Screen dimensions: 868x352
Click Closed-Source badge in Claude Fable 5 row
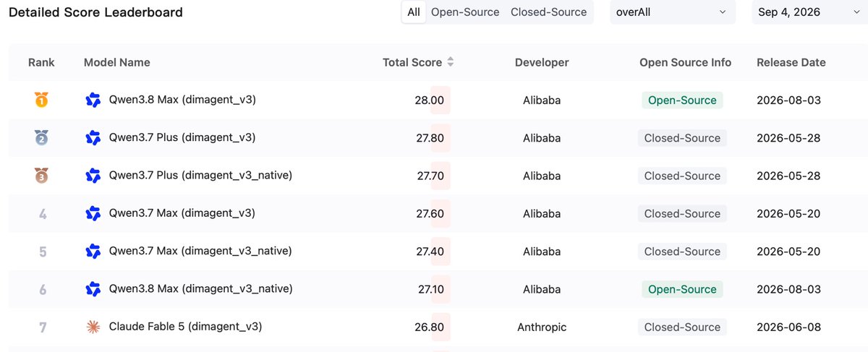682,327
